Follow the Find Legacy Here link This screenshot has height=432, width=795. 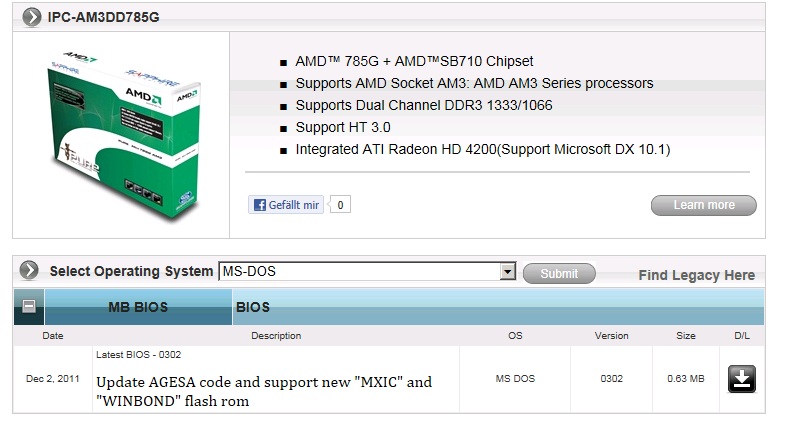[x=696, y=275]
